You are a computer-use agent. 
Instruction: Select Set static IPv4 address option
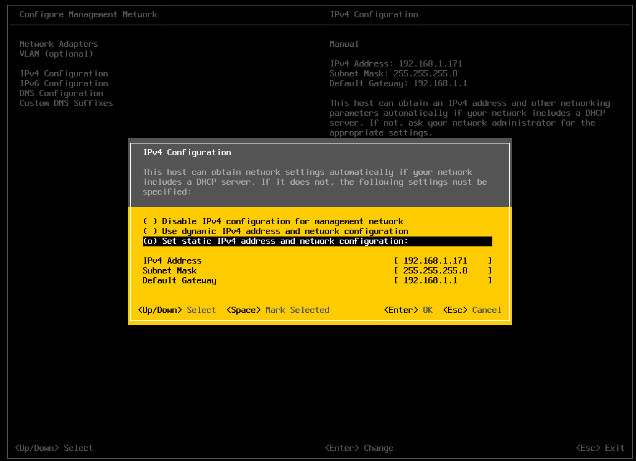317,241
